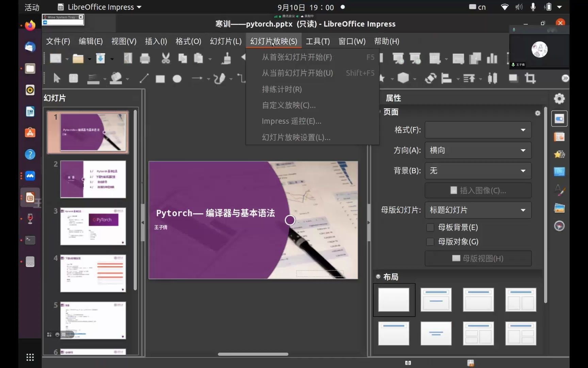
Task: Open Firefox from the Ubuntu dock
Action: pos(30,26)
